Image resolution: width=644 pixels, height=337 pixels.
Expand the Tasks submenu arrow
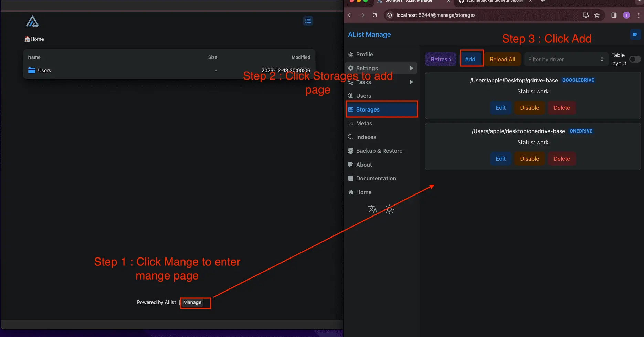click(411, 82)
